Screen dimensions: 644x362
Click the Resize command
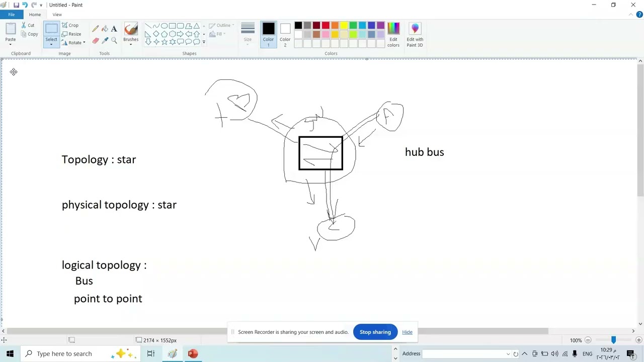coord(71,34)
